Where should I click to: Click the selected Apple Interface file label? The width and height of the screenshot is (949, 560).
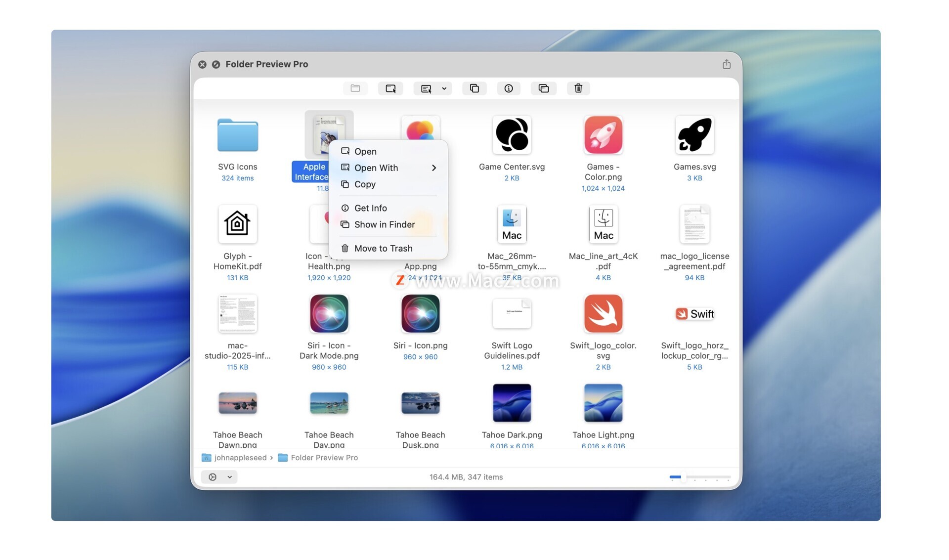click(310, 172)
